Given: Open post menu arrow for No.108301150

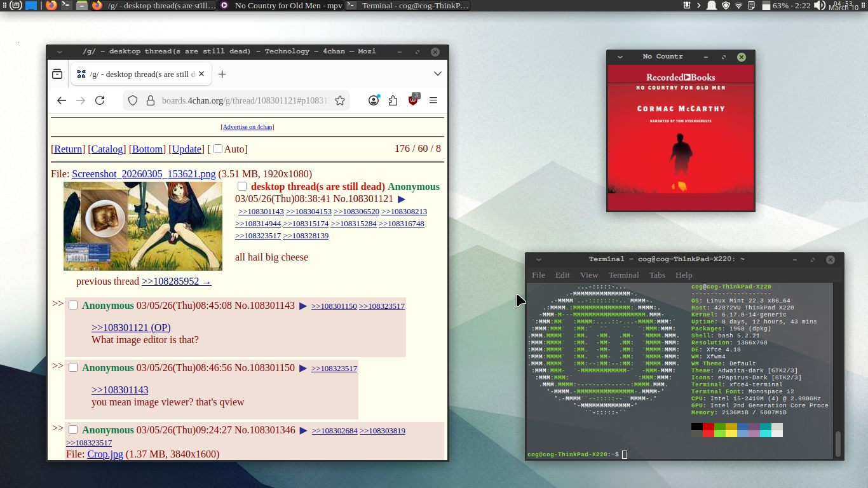Looking at the screenshot, I should tap(303, 368).
